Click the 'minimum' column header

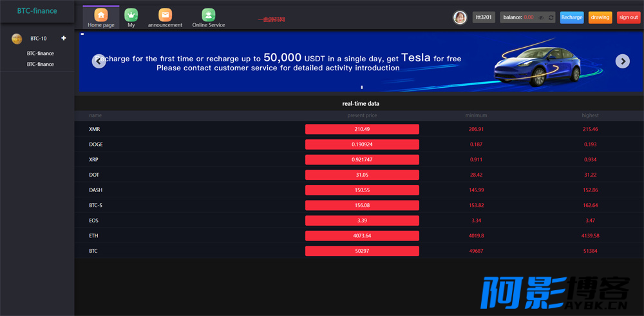click(x=476, y=115)
